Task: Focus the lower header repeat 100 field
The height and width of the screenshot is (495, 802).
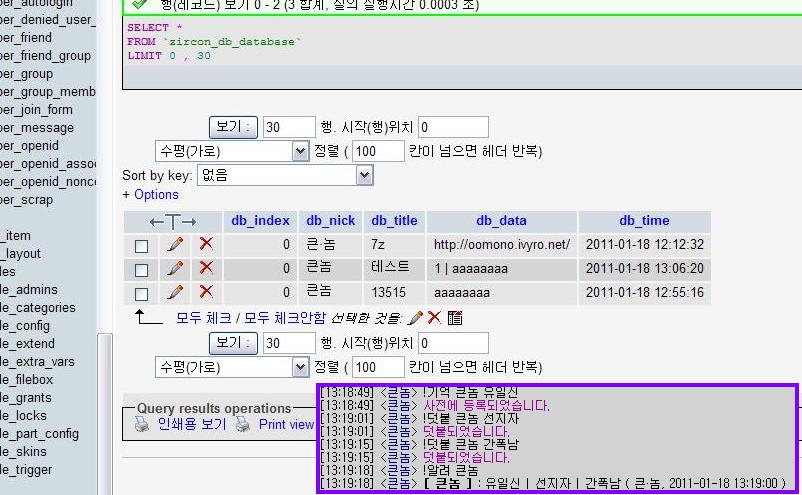Action: 378,367
